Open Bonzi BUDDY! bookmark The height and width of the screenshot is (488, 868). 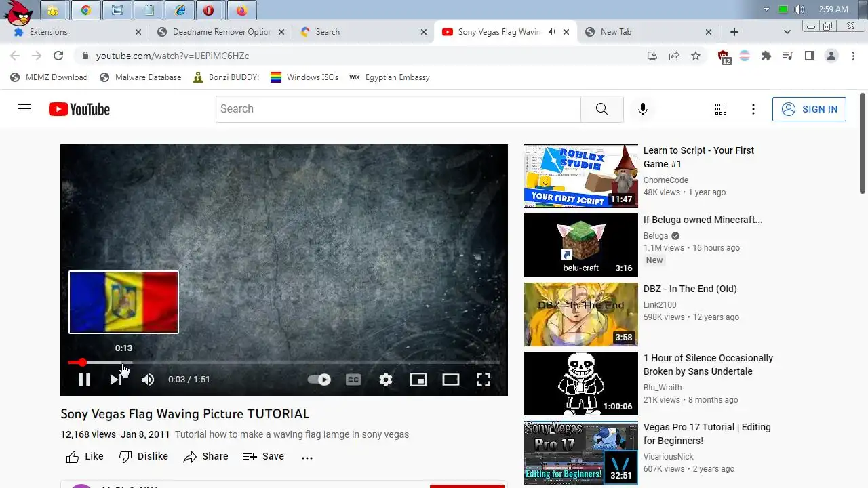click(x=226, y=77)
